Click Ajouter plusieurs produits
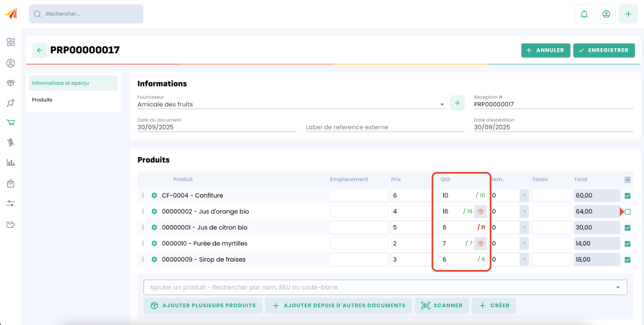Viewport: 644px width, 325px height. 203,305
